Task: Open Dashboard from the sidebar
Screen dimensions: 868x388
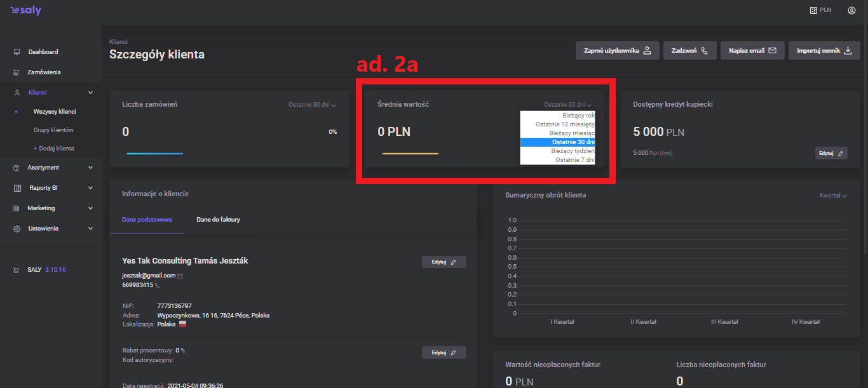Action: click(43, 52)
